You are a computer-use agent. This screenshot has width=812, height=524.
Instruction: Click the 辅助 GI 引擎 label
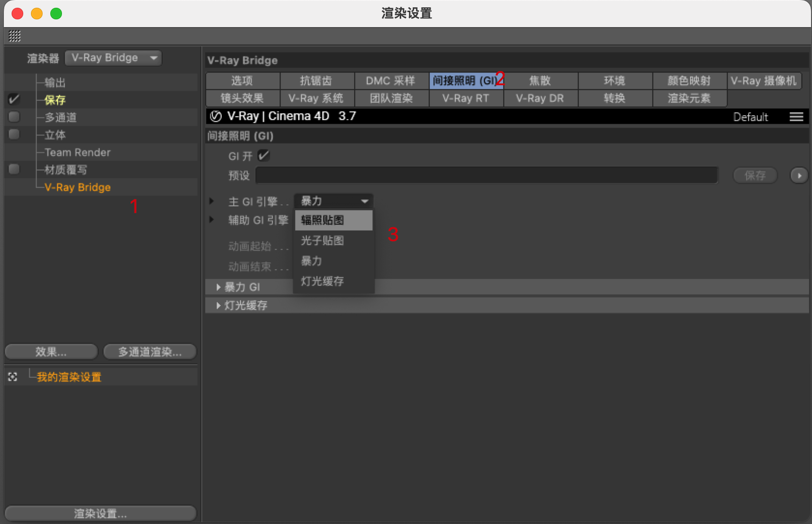click(x=258, y=220)
